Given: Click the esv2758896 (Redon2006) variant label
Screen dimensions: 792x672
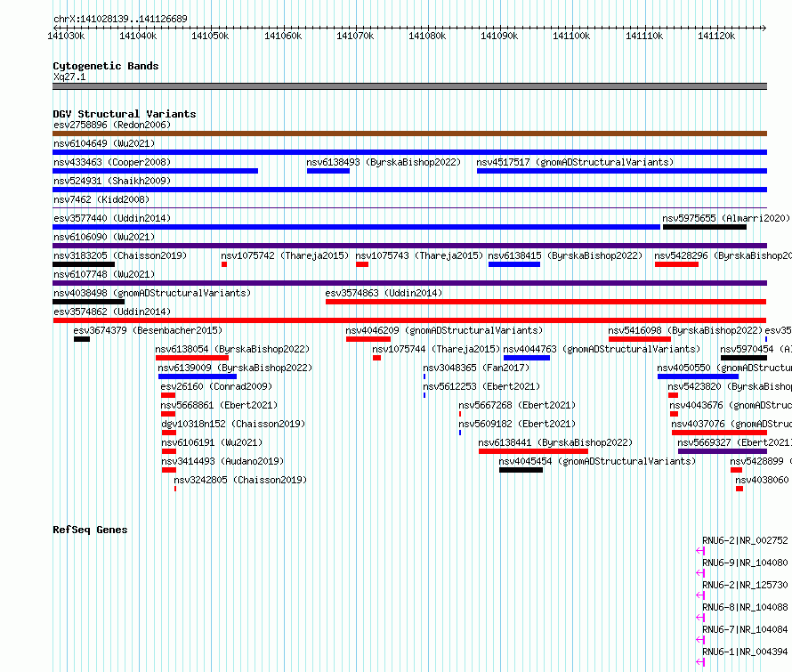Looking at the screenshot, I should (x=112, y=125).
